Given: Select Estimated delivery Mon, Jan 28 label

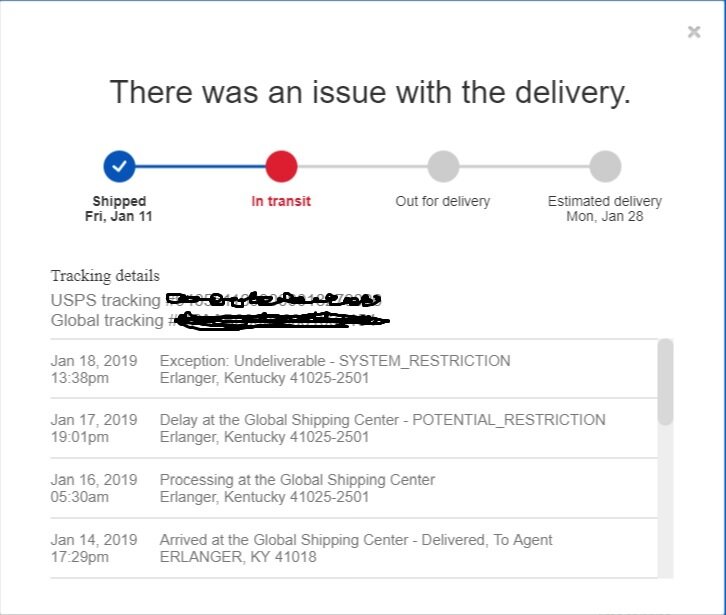Looking at the screenshot, I should pyautogui.click(x=605, y=208).
